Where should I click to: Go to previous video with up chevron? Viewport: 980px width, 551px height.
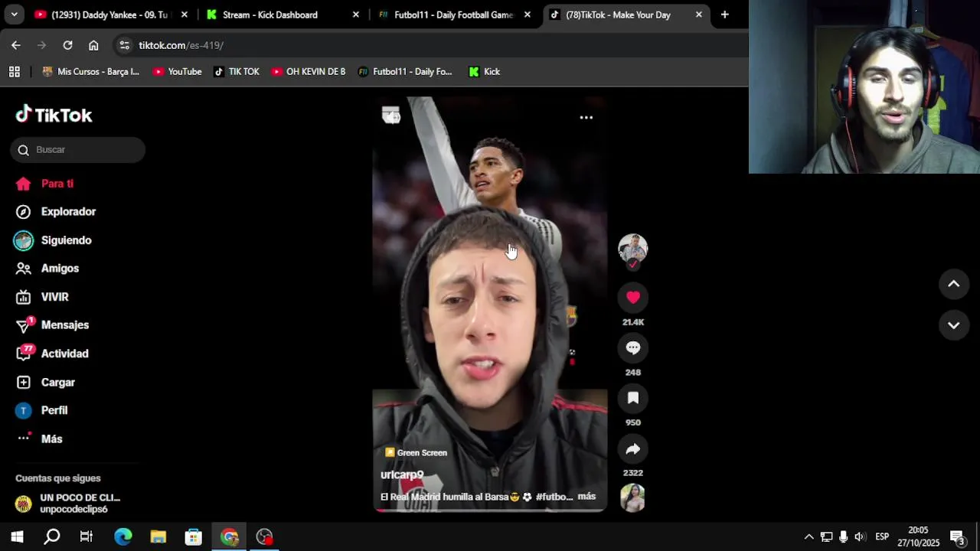point(953,284)
